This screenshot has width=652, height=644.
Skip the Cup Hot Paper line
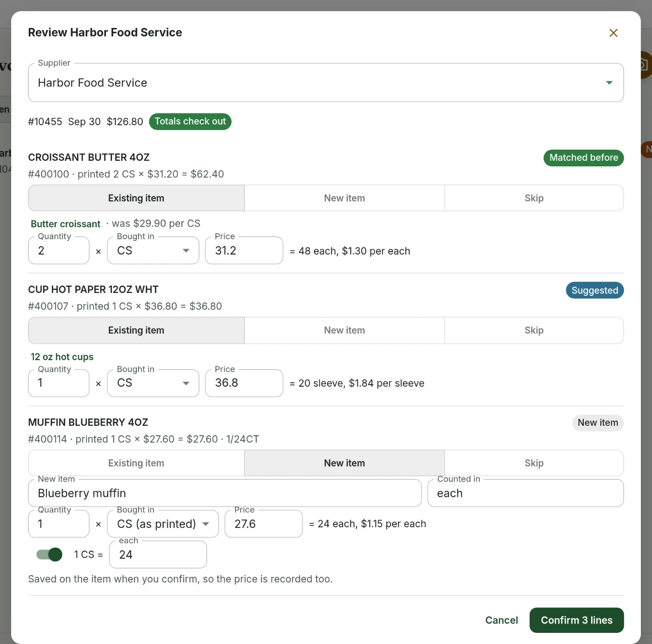[534, 330]
